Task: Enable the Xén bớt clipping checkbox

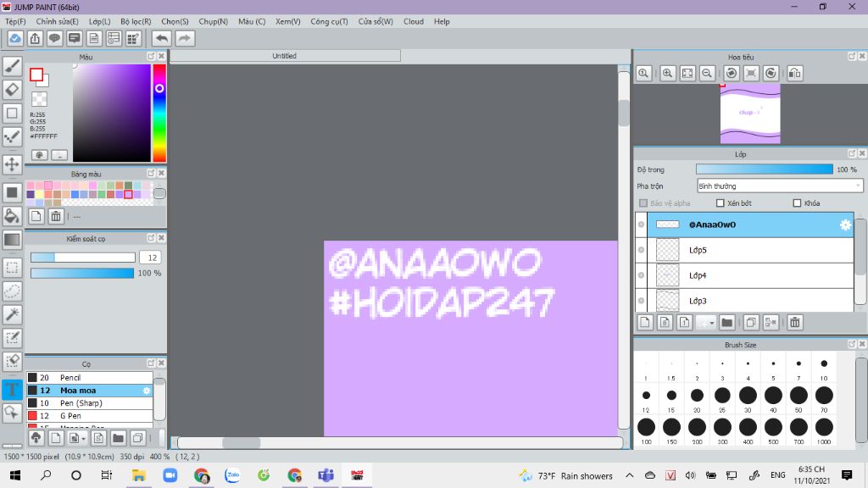Action: tap(721, 203)
